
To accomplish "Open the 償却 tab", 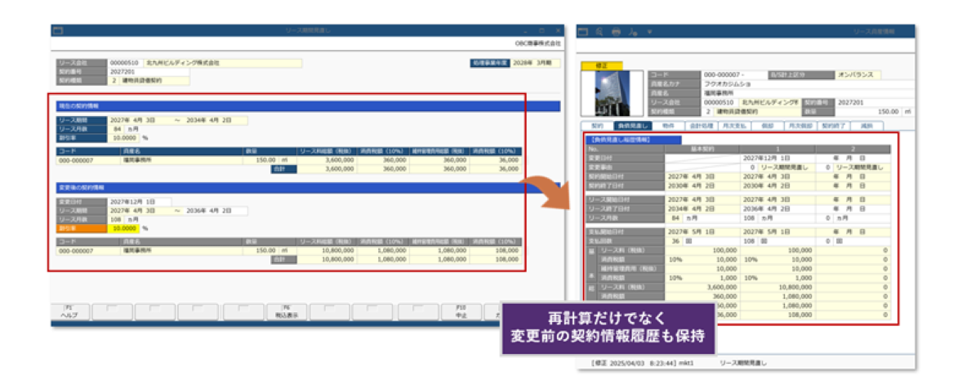I will click(769, 126).
